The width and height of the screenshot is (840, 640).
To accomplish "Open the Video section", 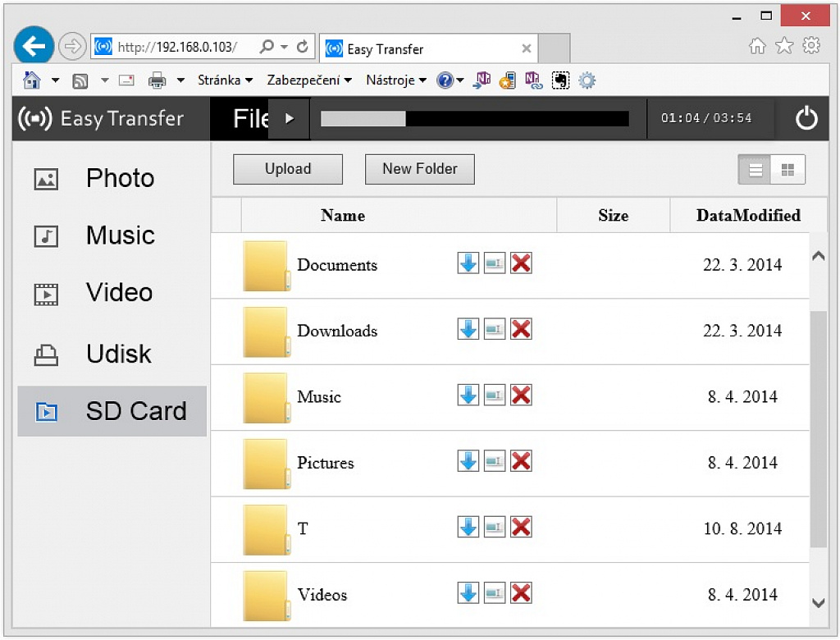I will [112, 293].
